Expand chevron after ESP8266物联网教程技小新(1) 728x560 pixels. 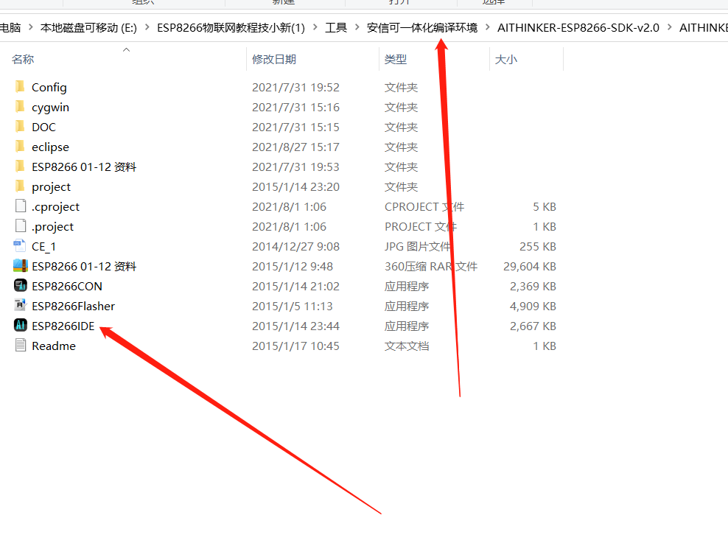(315, 27)
